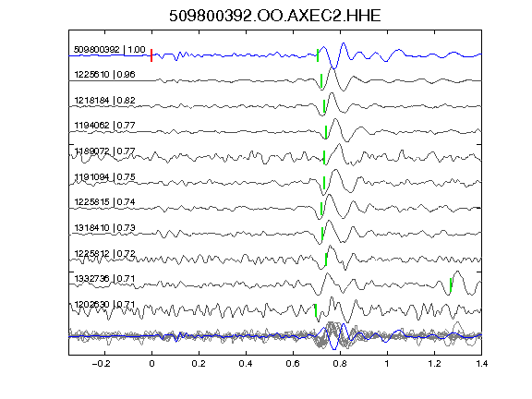
Task: Click green pick on trace 1225812
Action: click(326, 260)
